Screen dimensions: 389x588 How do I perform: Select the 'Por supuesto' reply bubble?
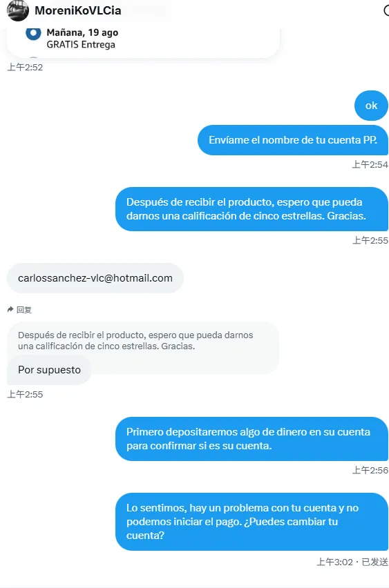(x=49, y=370)
